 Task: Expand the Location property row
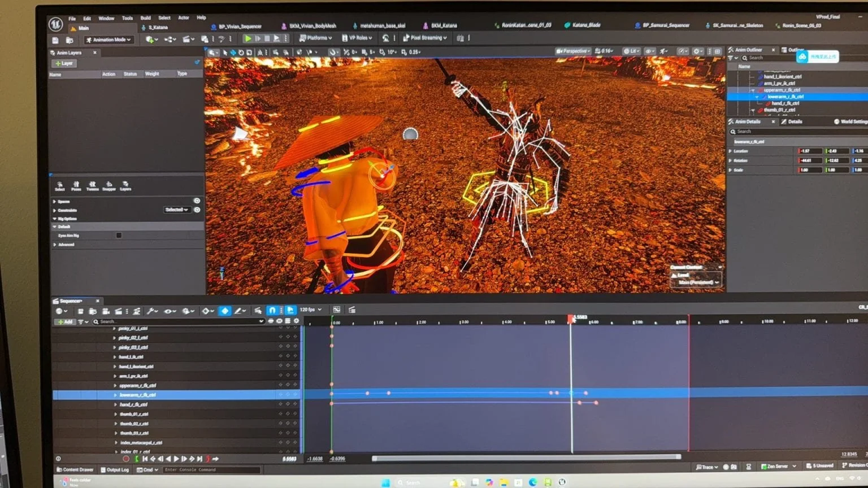point(730,151)
